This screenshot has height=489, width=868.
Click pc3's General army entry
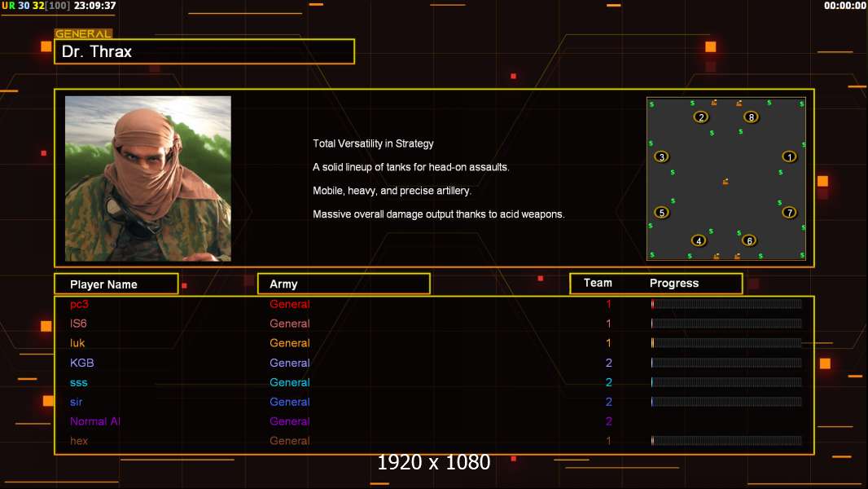tap(290, 304)
